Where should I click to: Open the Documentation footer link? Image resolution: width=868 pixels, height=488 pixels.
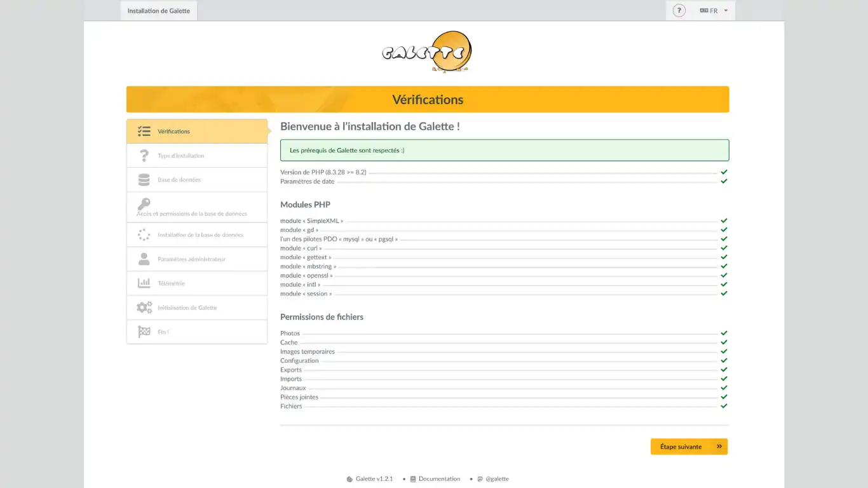pos(435,479)
